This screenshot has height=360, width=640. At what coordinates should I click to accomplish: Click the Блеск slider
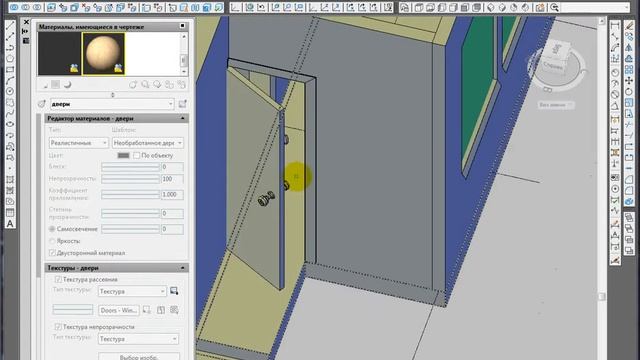(130, 167)
